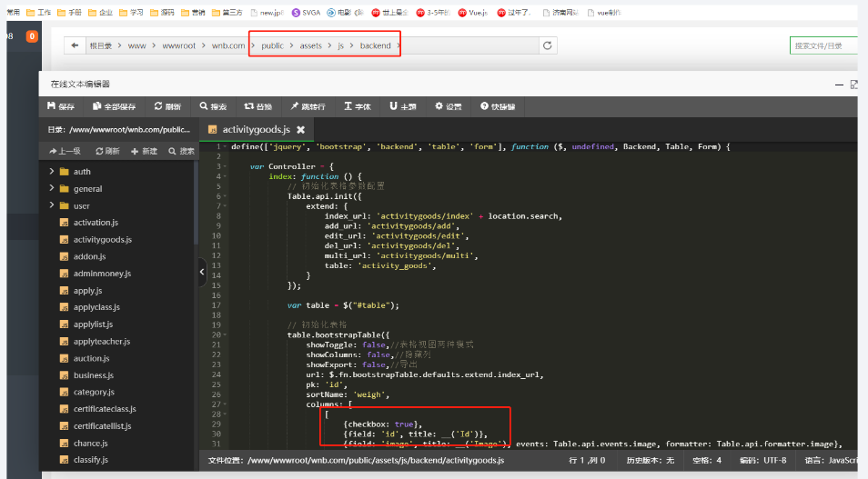Viewport: 868px width, 479px height.
Task: Go up one level with 上一级
Action: click(65, 151)
